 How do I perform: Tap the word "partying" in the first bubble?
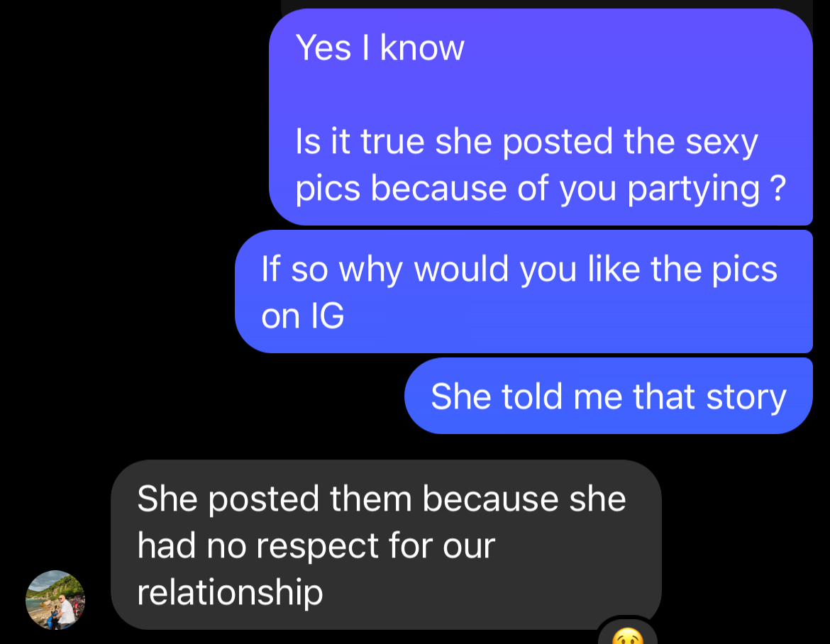coord(693,189)
